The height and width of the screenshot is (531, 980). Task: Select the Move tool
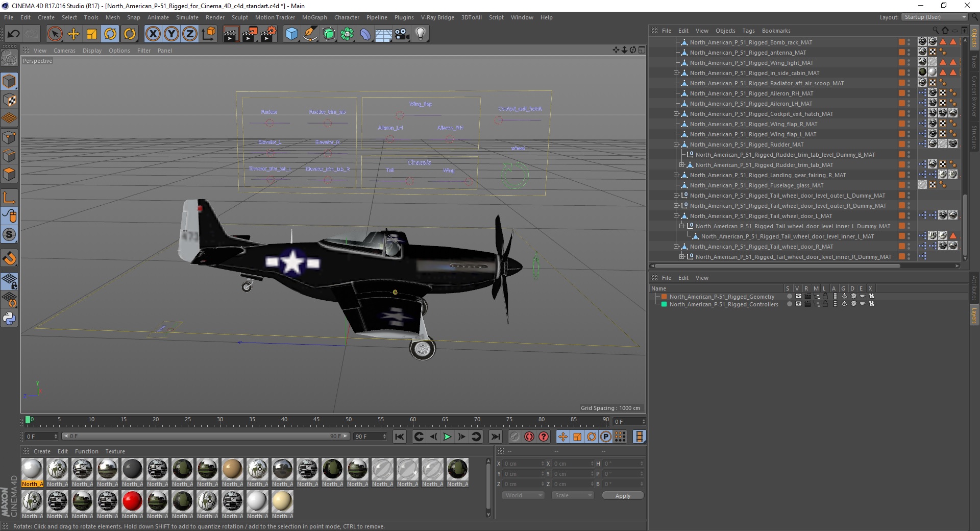pos(73,34)
